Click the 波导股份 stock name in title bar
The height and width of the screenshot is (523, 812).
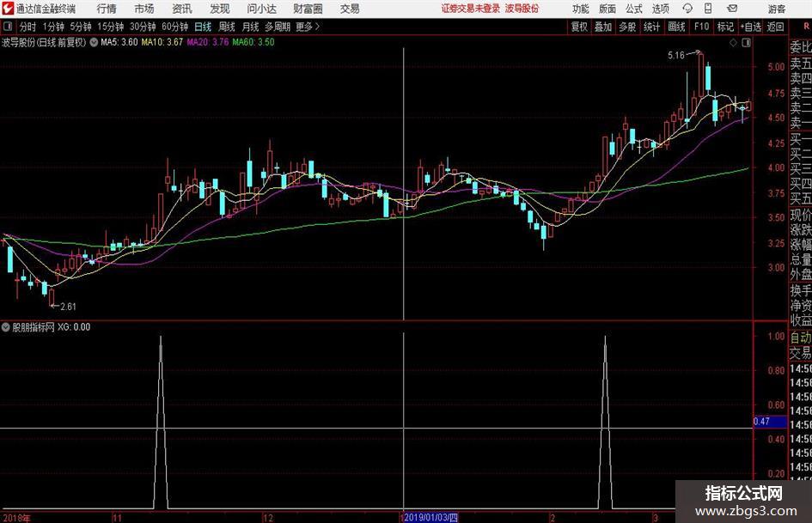pyautogui.click(x=522, y=9)
